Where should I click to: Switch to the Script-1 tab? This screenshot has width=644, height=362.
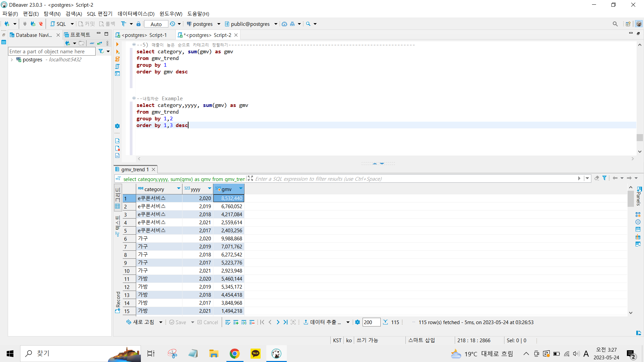(x=144, y=35)
